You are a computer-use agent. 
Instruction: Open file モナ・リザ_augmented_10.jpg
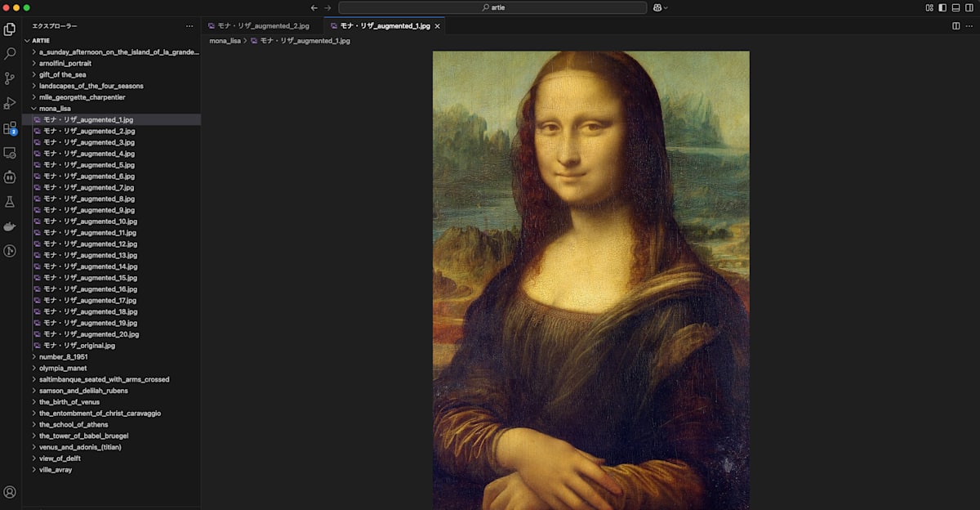111,221
